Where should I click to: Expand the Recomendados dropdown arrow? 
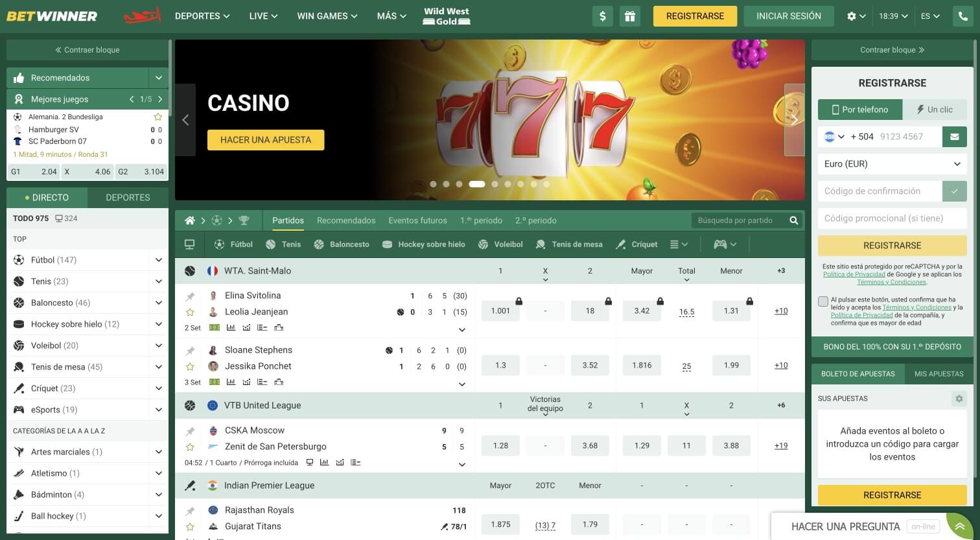158,78
